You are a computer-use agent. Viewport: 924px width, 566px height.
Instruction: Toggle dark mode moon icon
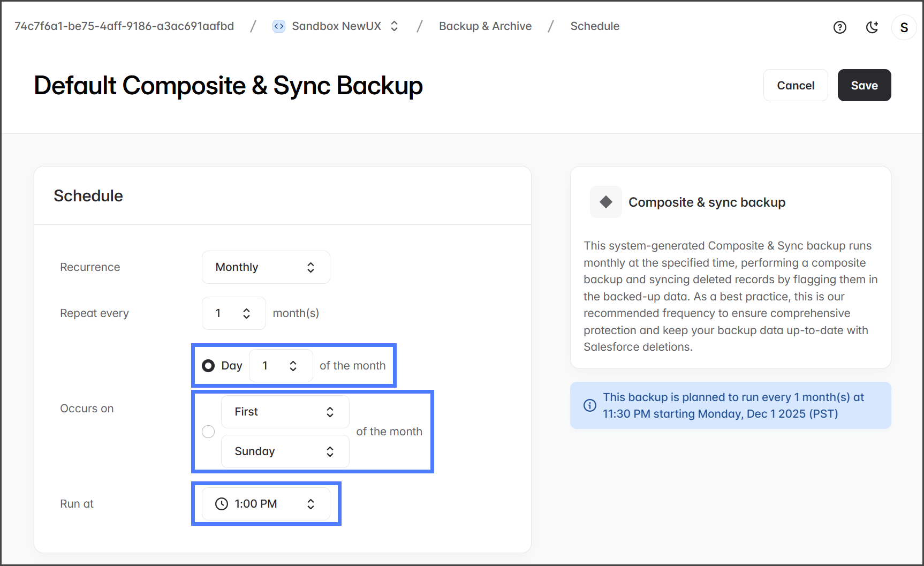coord(872,27)
